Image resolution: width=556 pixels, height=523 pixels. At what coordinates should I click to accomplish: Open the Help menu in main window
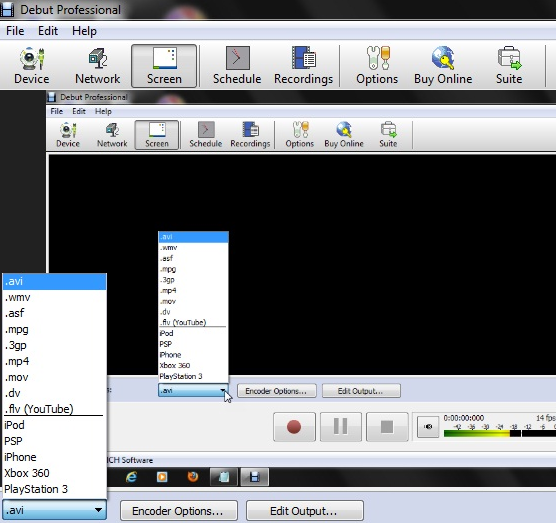84,31
